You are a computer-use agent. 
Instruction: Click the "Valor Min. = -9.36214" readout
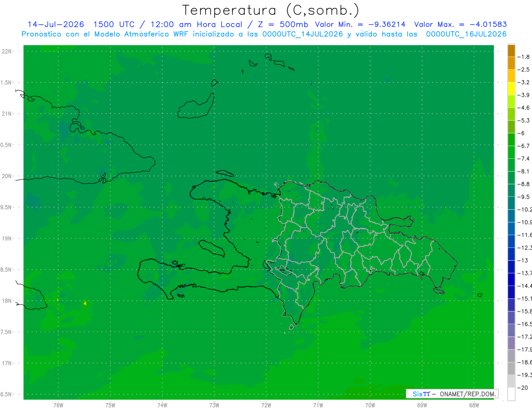[360, 24]
